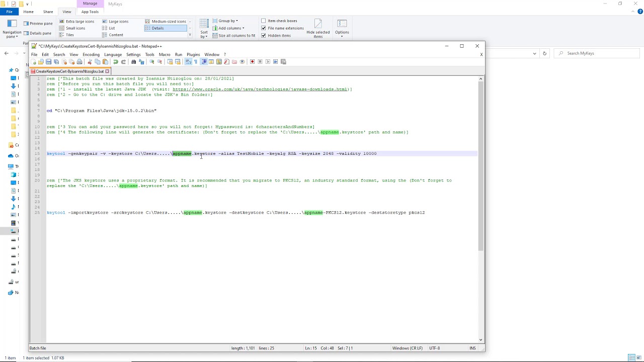Click the Explorer address bar refresh icon
Screen dimensions: 644x362
tap(544, 53)
